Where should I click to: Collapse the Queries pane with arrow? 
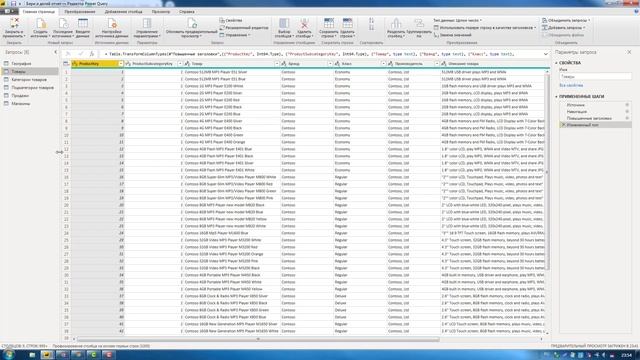[x=56, y=52]
